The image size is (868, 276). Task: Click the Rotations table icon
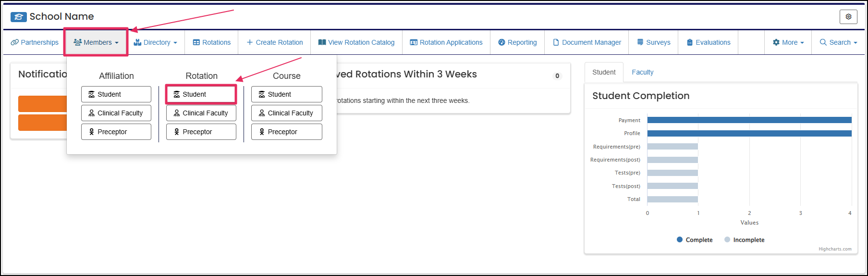[x=196, y=42]
